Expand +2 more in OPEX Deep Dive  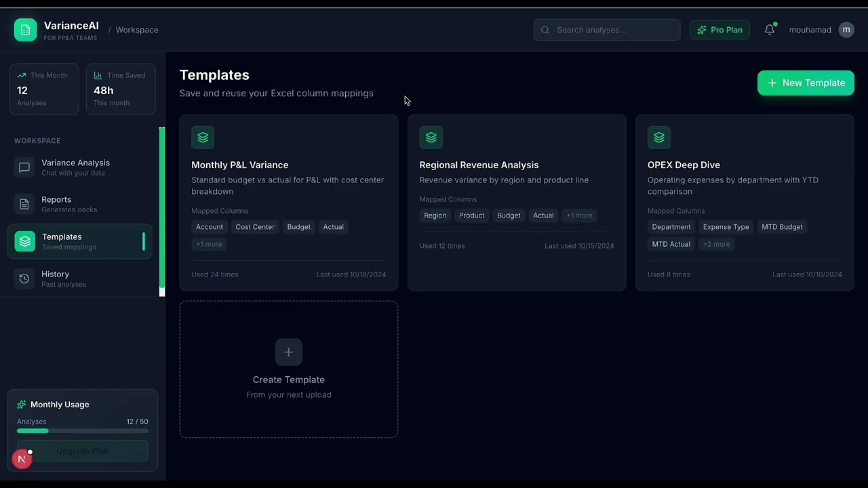(x=716, y=244)
